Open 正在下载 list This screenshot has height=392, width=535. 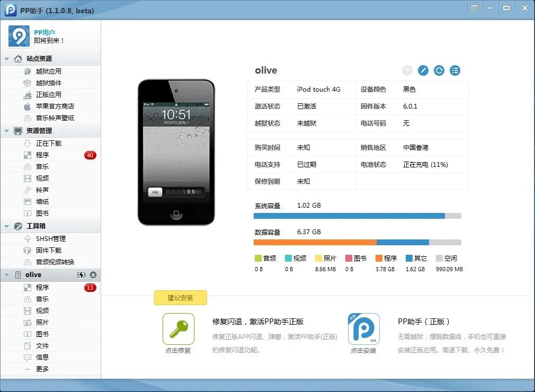point(50,143)
